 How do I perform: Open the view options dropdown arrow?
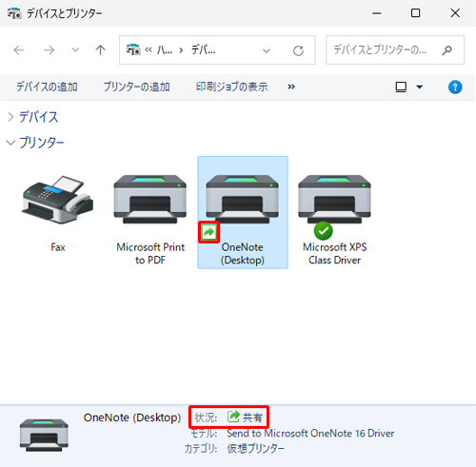point(420,87)
